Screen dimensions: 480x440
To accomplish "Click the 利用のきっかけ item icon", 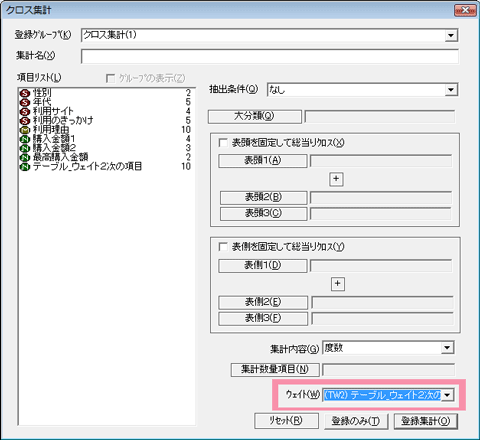I will point(25,120).
